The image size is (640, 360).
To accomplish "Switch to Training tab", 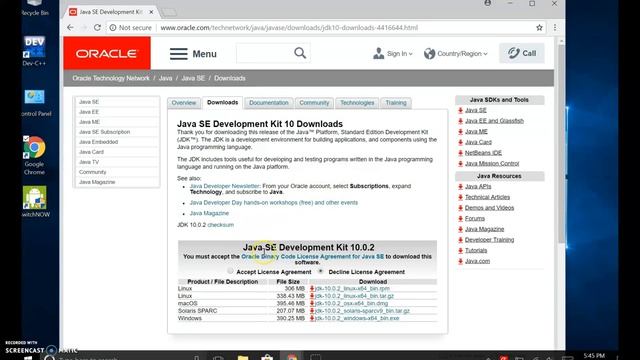I will [x=396, y=103].
